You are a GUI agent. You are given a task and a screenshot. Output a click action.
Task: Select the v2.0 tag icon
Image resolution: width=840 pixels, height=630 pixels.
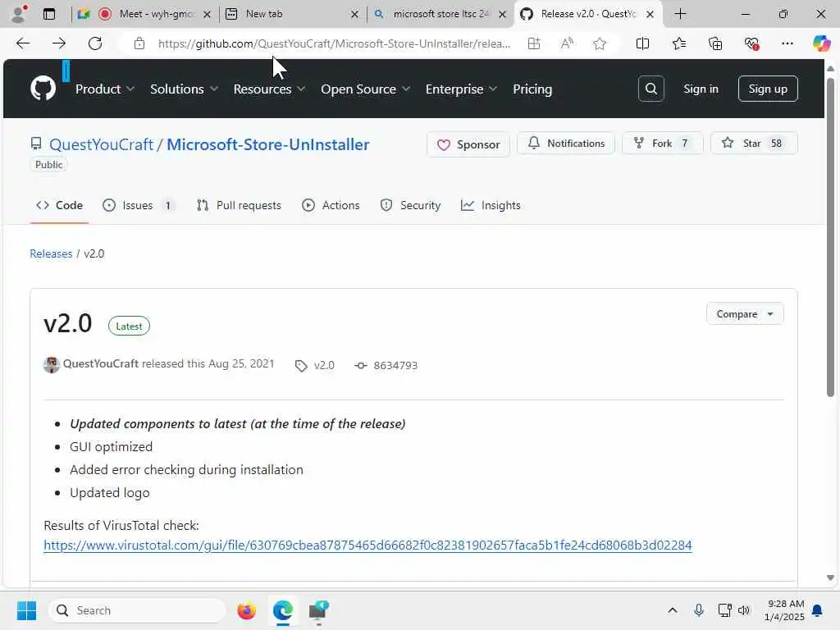(301, 365)
